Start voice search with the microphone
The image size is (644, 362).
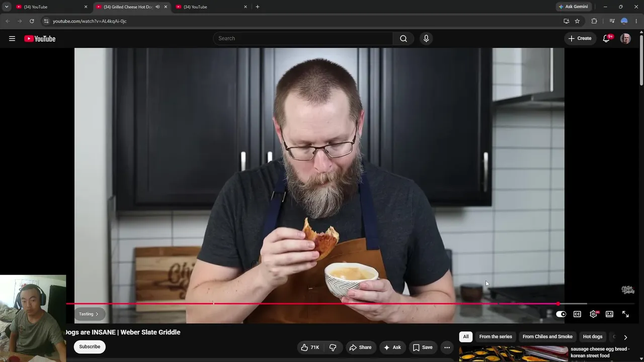(426, 39)
